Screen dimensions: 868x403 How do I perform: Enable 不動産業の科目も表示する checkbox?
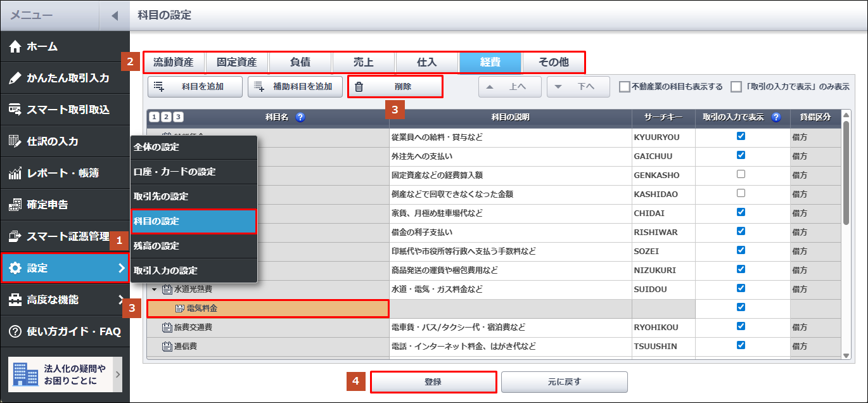point(625,87)
